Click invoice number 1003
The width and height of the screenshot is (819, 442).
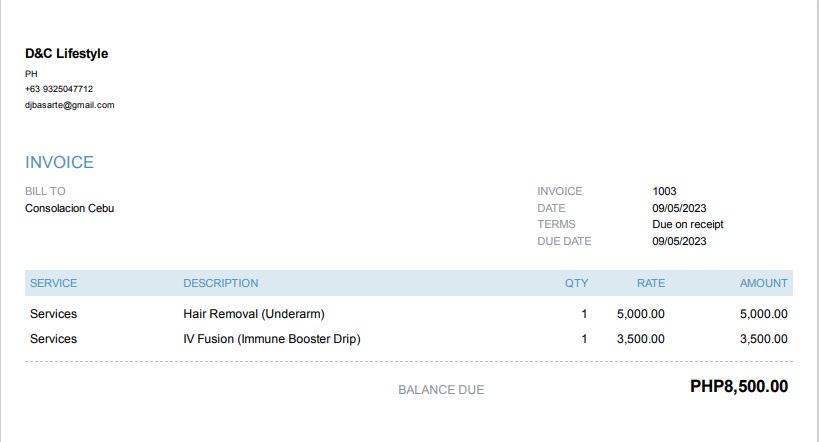click(x=664, y=191)
